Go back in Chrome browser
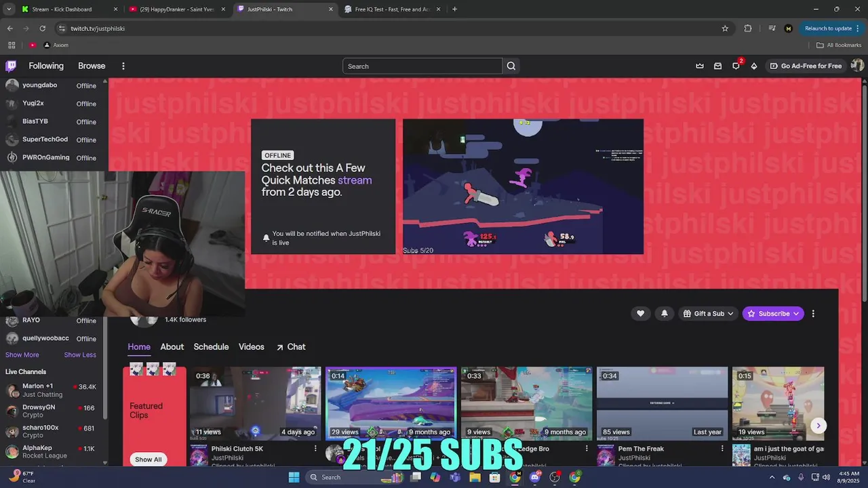 tap(9, 28)
